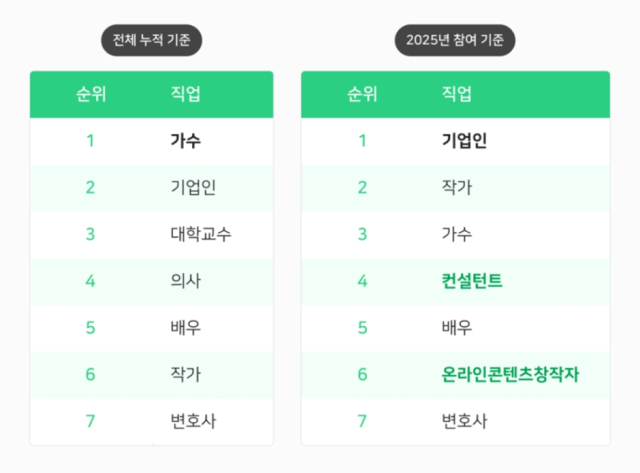This screenshot has height=473, width=640.
Task: Select the 의사 row entry
Action: click(186, 281)
